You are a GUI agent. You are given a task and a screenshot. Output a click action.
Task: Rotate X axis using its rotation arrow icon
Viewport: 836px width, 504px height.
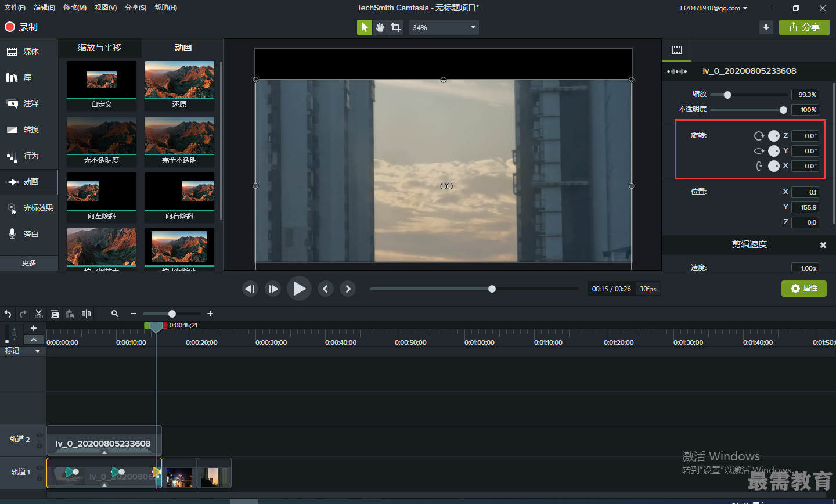click(759, 166)
